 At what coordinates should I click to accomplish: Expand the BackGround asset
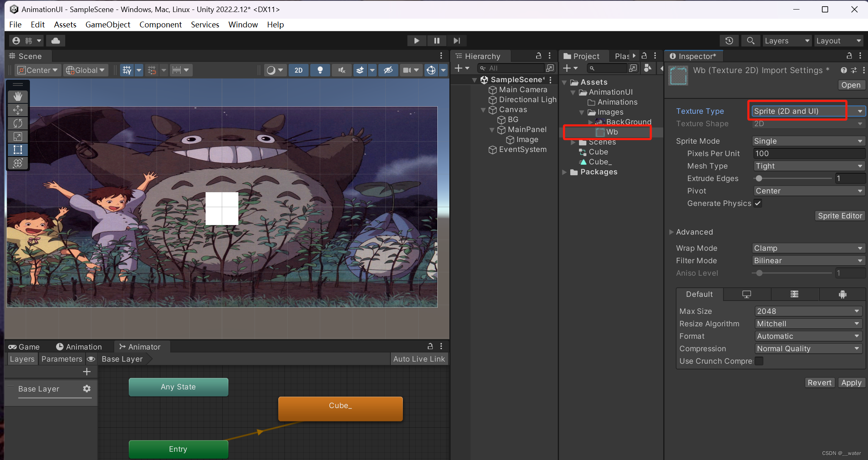591,122
